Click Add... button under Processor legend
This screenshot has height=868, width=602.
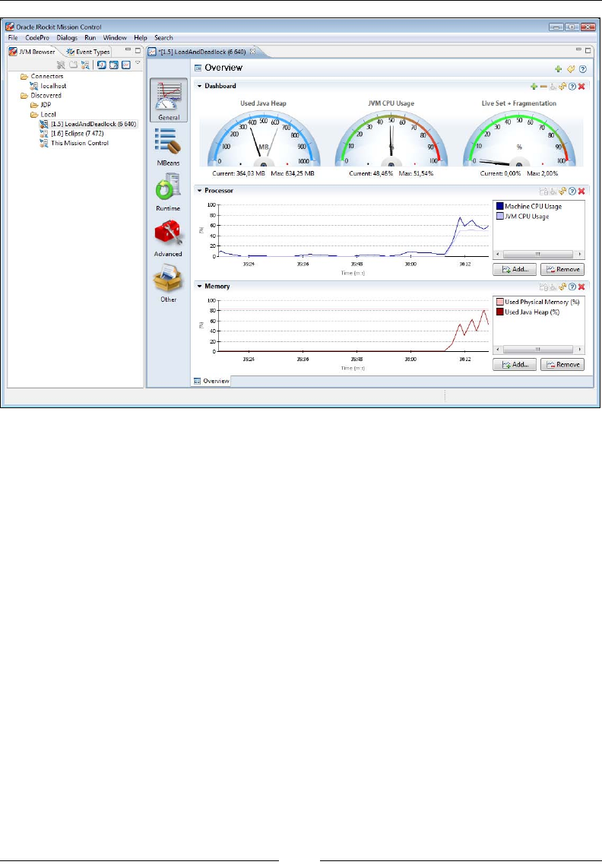tap(515, 269)
